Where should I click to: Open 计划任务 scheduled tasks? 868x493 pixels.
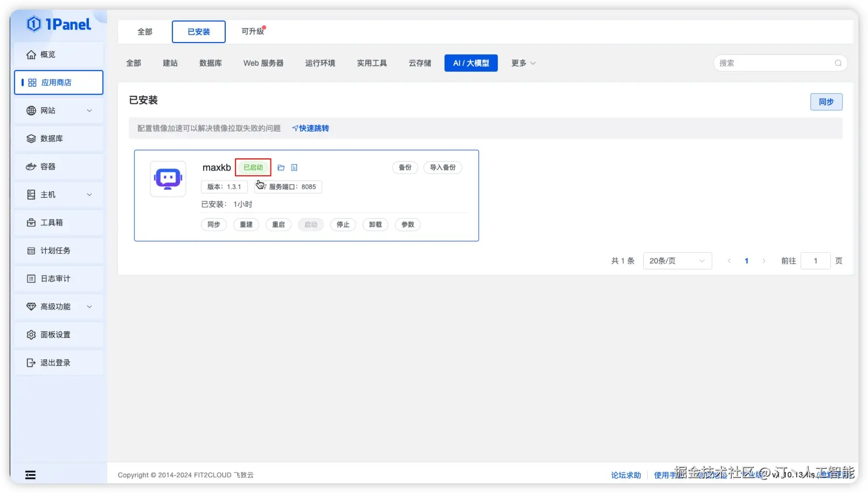[x=59, y=251]
